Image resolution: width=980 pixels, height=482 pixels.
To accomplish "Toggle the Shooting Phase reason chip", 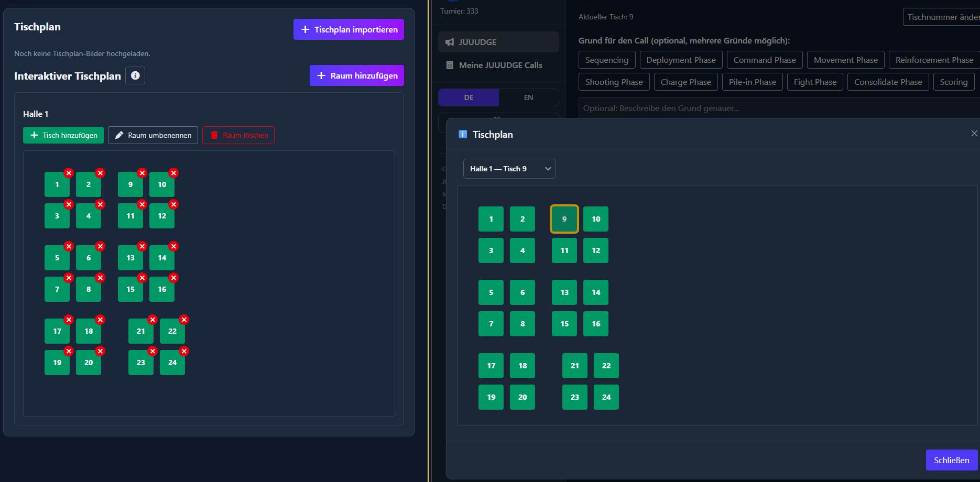I will 614,82.
